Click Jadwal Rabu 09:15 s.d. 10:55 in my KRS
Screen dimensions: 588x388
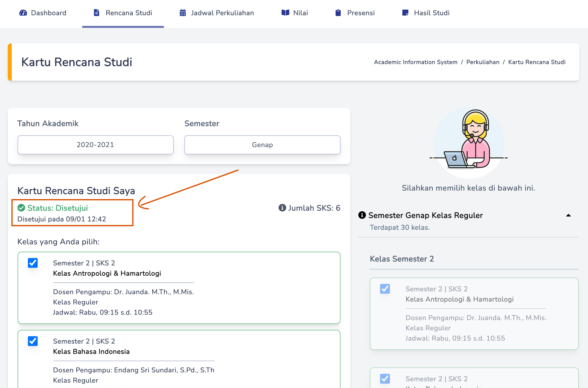point(102,313)
